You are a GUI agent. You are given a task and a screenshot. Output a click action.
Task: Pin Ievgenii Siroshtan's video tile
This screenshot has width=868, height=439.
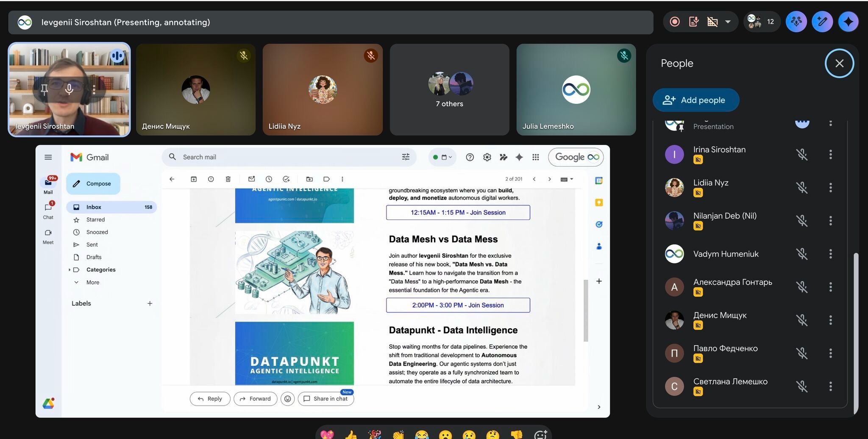tap(44, 89)
